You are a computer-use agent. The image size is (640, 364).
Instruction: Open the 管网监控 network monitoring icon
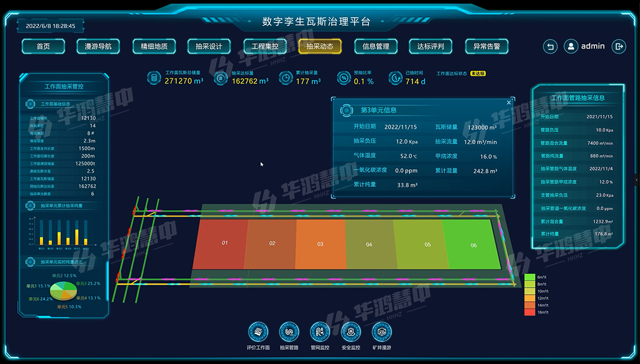(320, 331)
